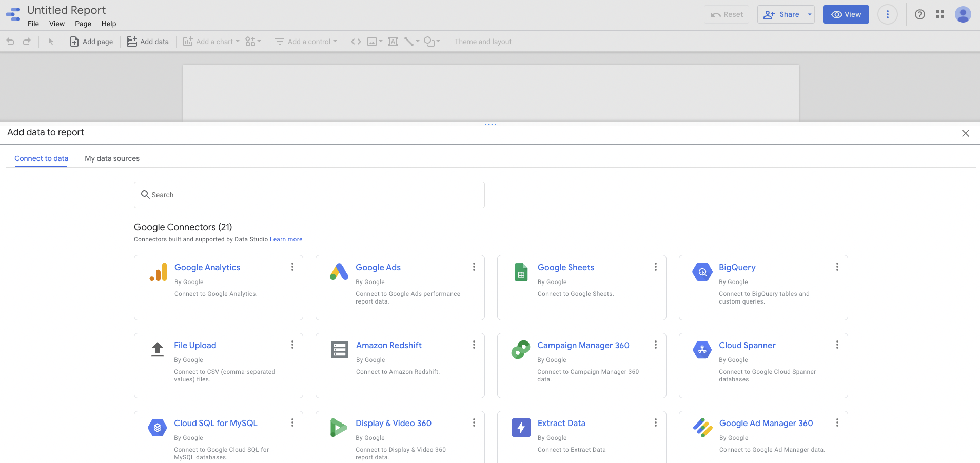The image size is (980, 463).
Task: Select the Google Sheets connector title
Action: [x=566, y=267]
